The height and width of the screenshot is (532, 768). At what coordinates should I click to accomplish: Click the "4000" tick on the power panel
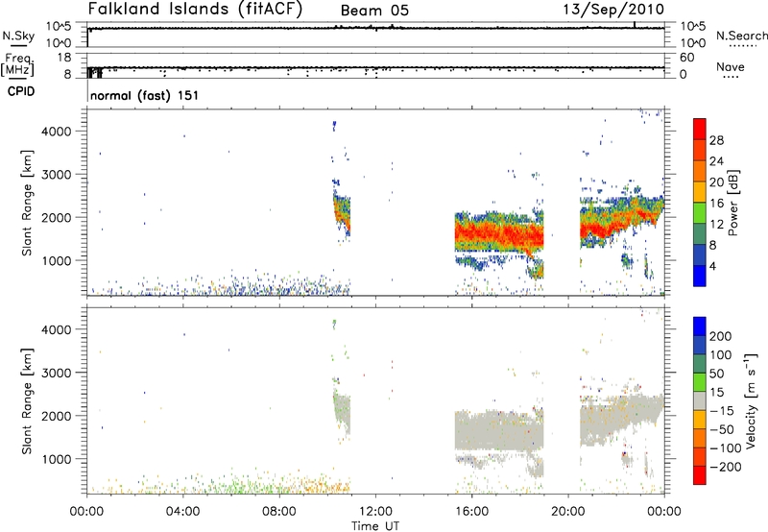coord(57,132)
